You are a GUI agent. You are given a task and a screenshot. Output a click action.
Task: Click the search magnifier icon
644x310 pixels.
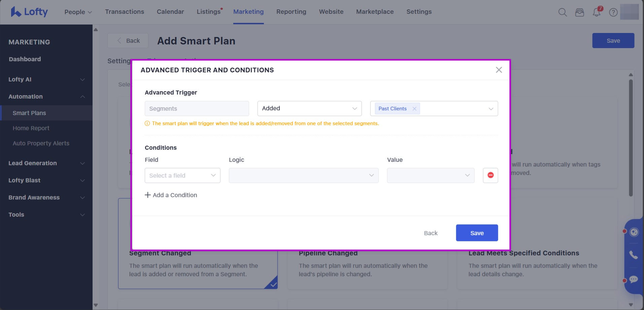pyautogui.click(x=562, y=12)
